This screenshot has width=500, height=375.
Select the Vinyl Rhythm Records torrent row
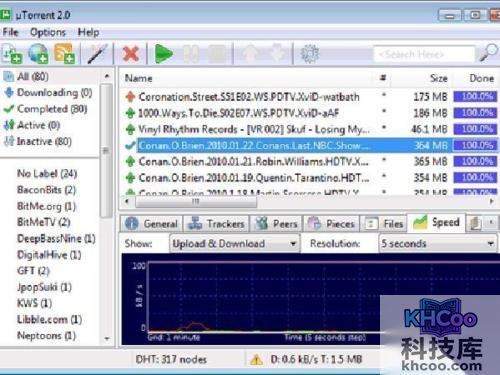coord(310,129)
